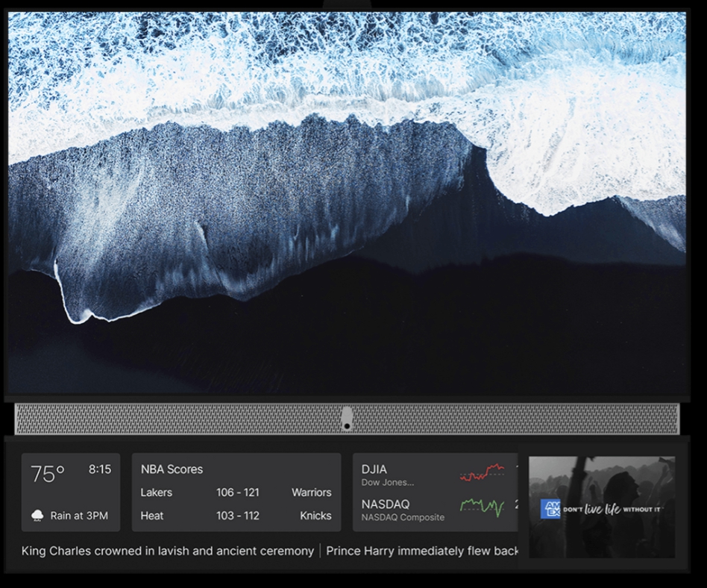Click the American Express logo

[550, 509]
